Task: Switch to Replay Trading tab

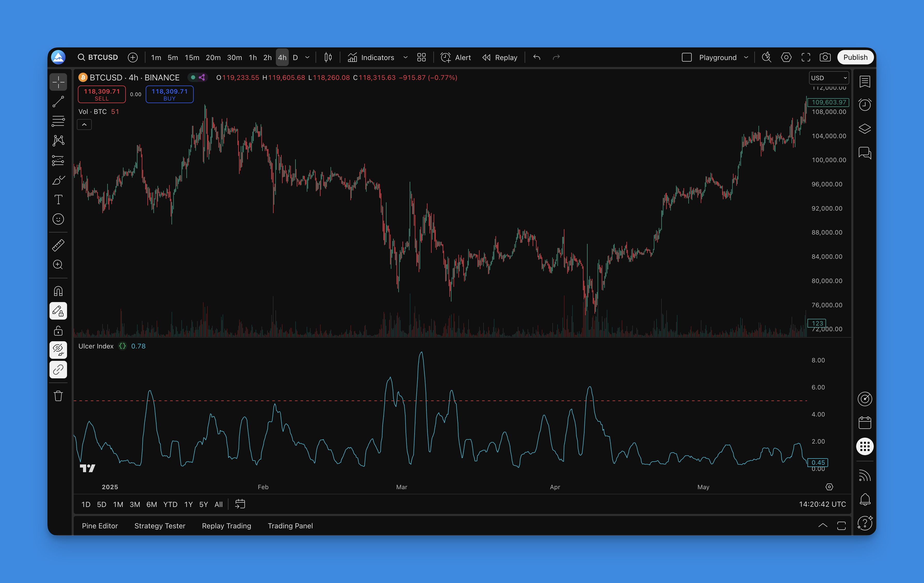Action: pos(226,526)
